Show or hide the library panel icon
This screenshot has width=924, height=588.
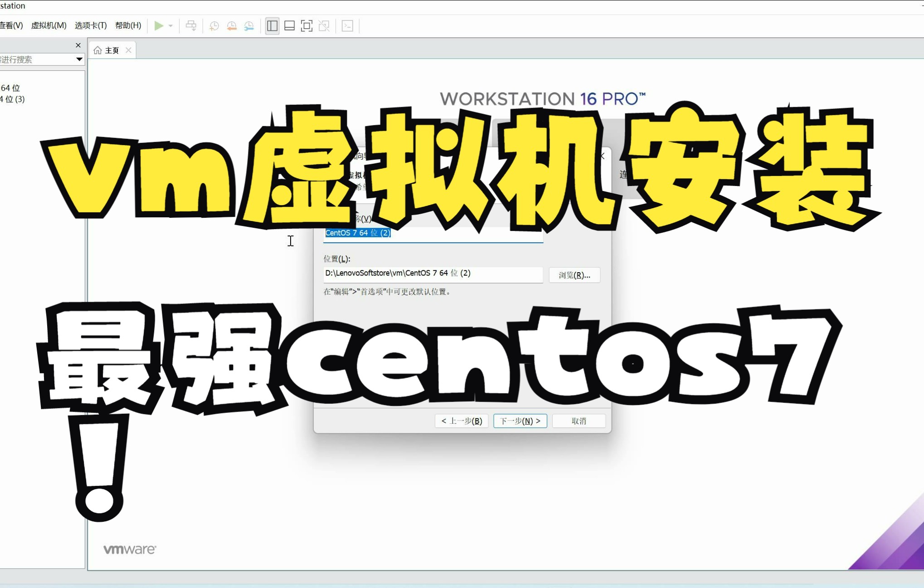pyautogui.click(x=272, y=26)
